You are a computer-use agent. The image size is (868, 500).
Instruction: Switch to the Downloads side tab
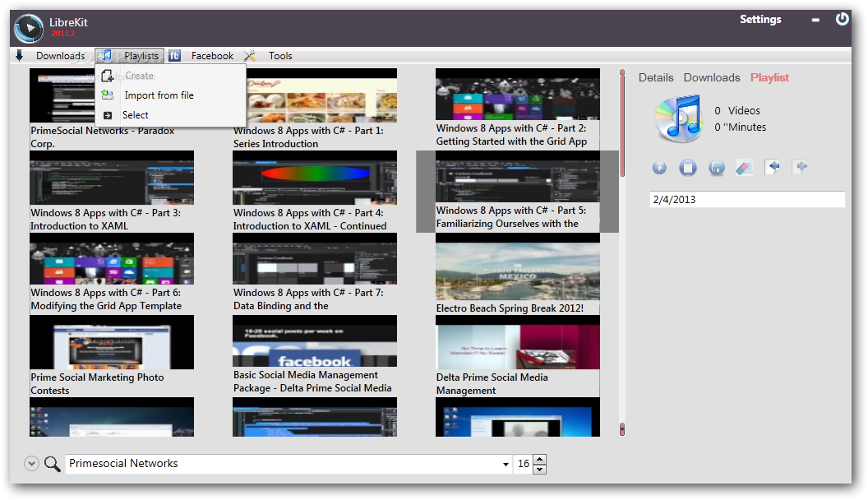tap(711, 77)
